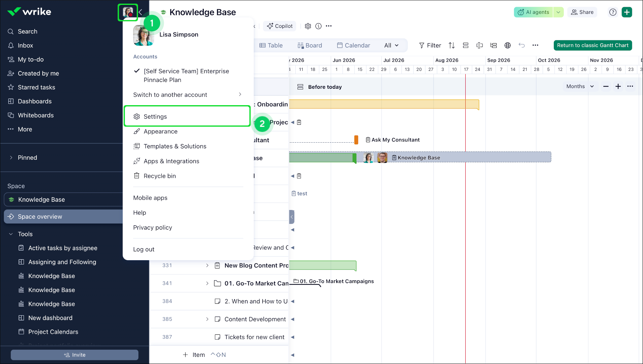Click the undo arrow in the toolbar
The height and width of the screenshot is (364, 643).
pos(522,45)
